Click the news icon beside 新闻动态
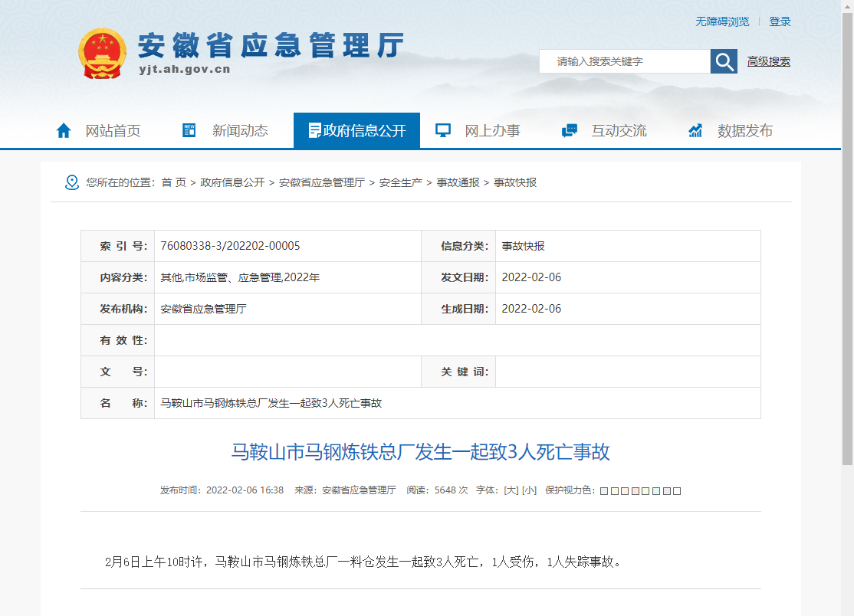This screenshot has height=616, width=854. [x=189, y=130]
